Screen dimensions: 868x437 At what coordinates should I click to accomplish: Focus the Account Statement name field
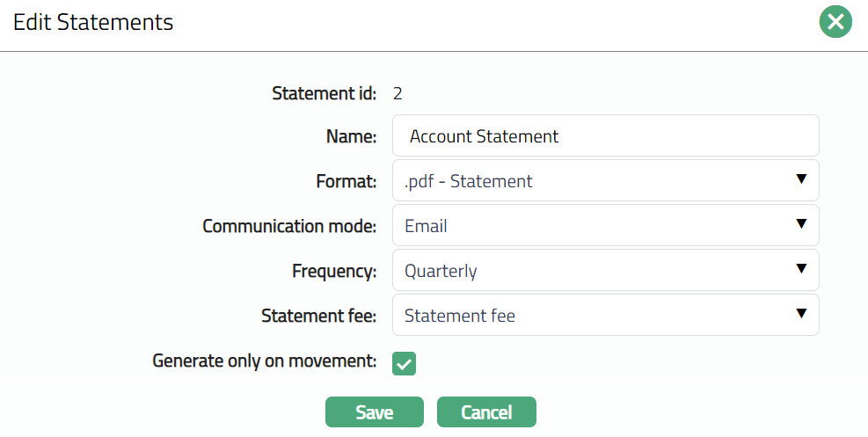point(605,136)
